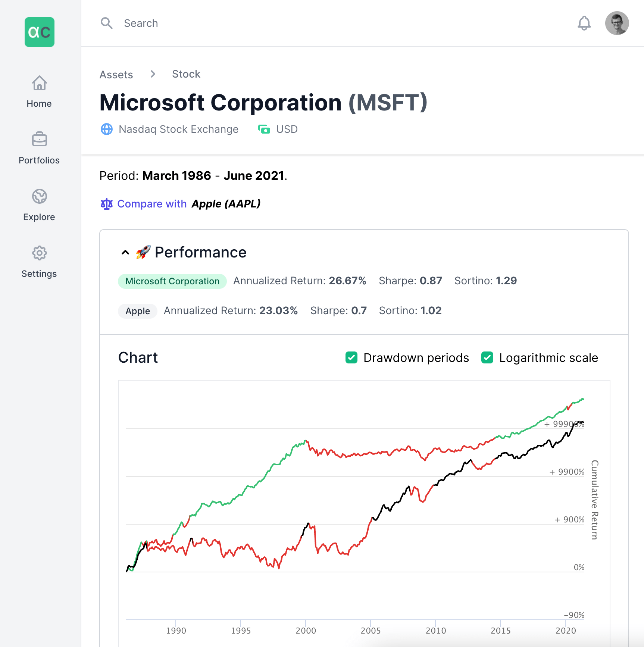Click the compare scales icon
Viewport: 644px width, 647px height.
(x=107, y=204)
